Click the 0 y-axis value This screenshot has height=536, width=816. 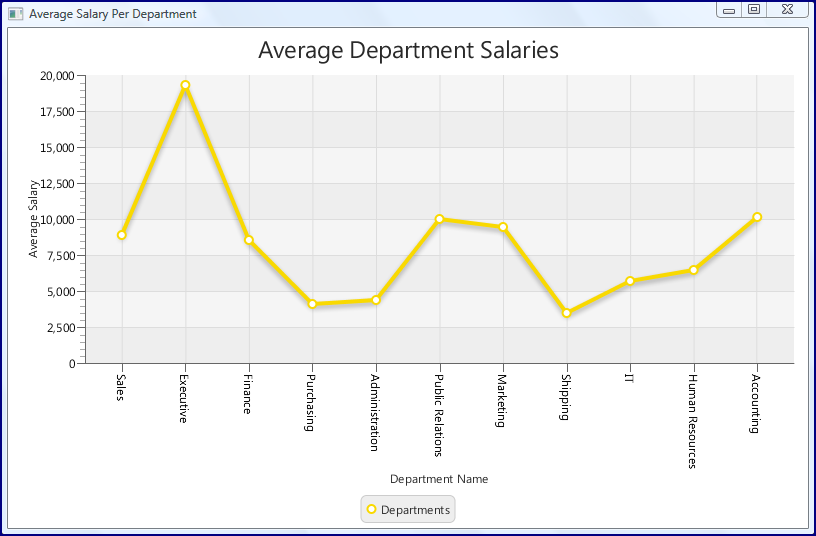pyautogui.click(x=72, y=364)
